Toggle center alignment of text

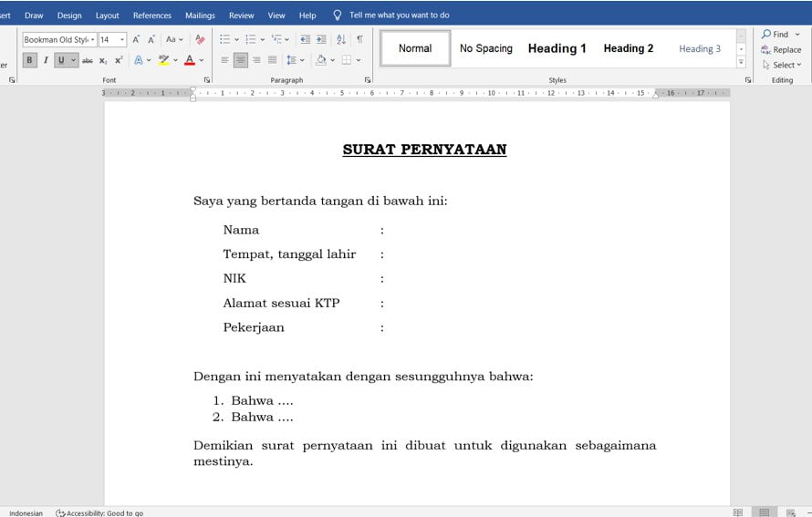(x=241, y=60)
